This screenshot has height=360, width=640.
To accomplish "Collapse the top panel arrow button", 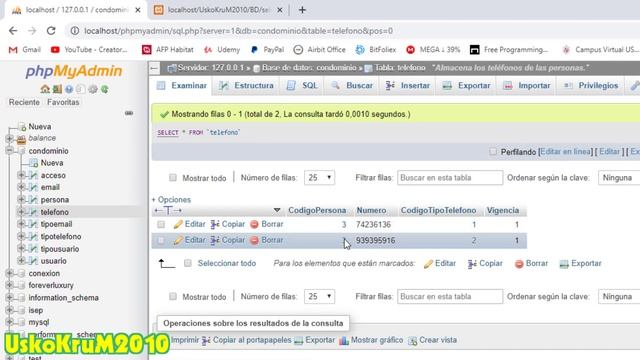I will [154, 68].
